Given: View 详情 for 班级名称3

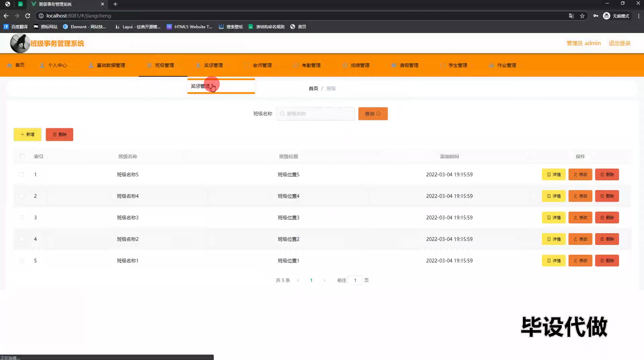Looking at the screenshot, I should [x=554, y=218].
